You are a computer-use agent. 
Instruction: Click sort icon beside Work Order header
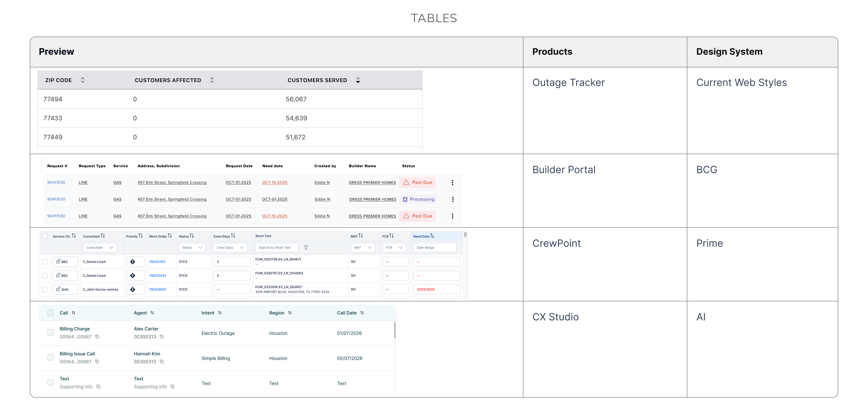click(x=170, y=236)
